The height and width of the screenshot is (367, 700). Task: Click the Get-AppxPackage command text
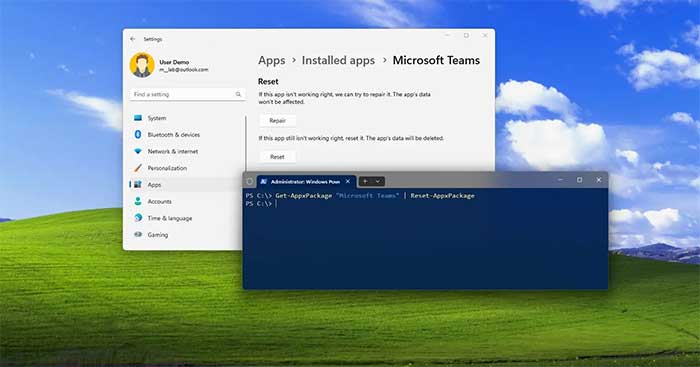[x=304, y=196]
